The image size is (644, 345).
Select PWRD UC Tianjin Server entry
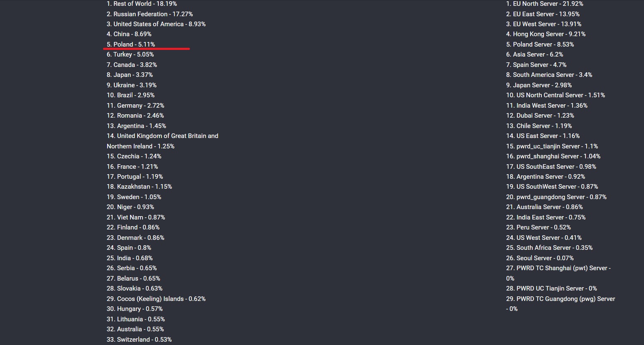click(x=551, y=288)
